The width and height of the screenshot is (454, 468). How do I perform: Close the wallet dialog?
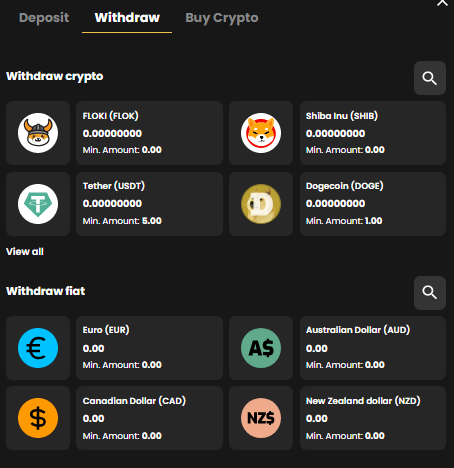click(x=442, y=3)
